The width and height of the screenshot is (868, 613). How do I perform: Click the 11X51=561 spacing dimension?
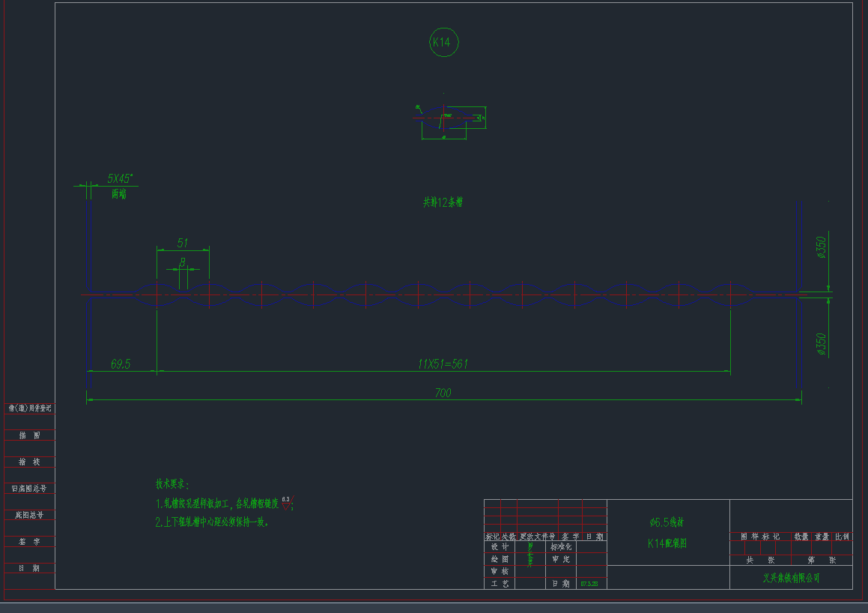(443, 362)
